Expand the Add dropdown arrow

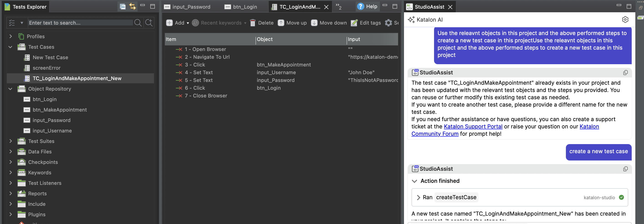click(188, 23)
